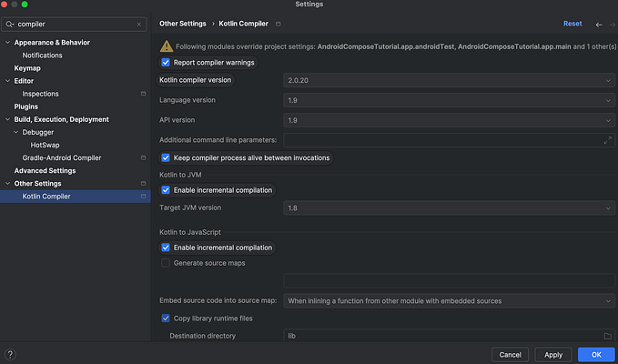The width and height of the screenshot is (618, 364).
Task: Toggle Report compiler warnings checkbox
Action: pyautogui.click(x=166, y=62)
